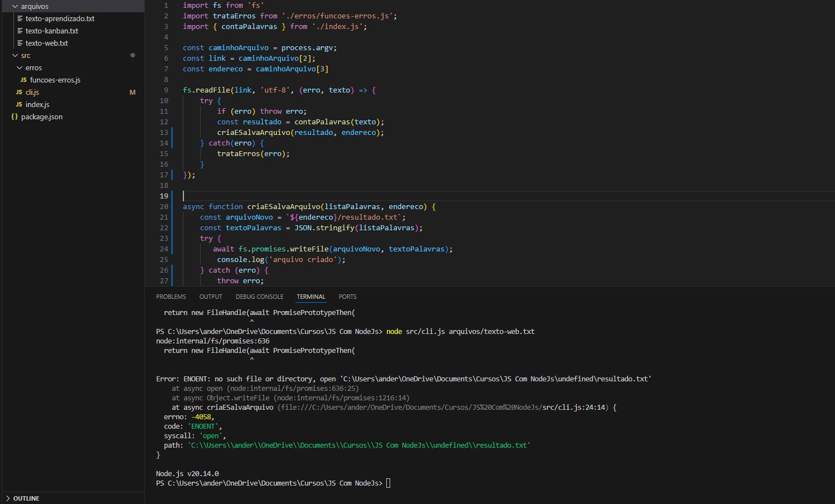The height and width of the screenshot is (504, 835).
Task: Click the 'Error: ENOENT' message line
Action: pos(404,379)
